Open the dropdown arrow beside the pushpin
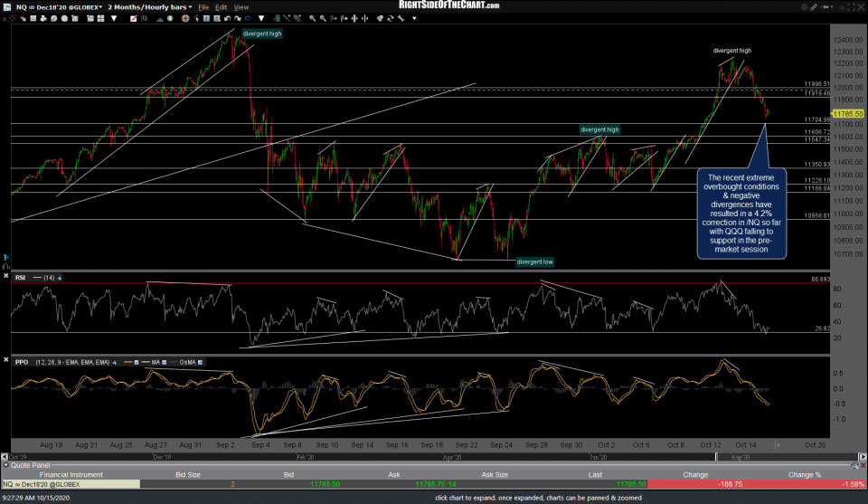The height and width of the screenshot is (504, 868). (832, 7)
